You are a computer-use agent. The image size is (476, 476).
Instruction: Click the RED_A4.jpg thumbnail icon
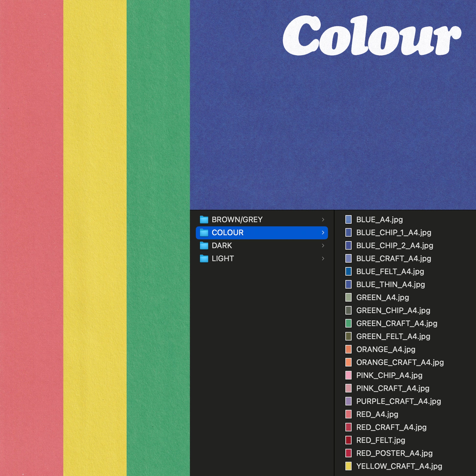[x=348, y=414]
